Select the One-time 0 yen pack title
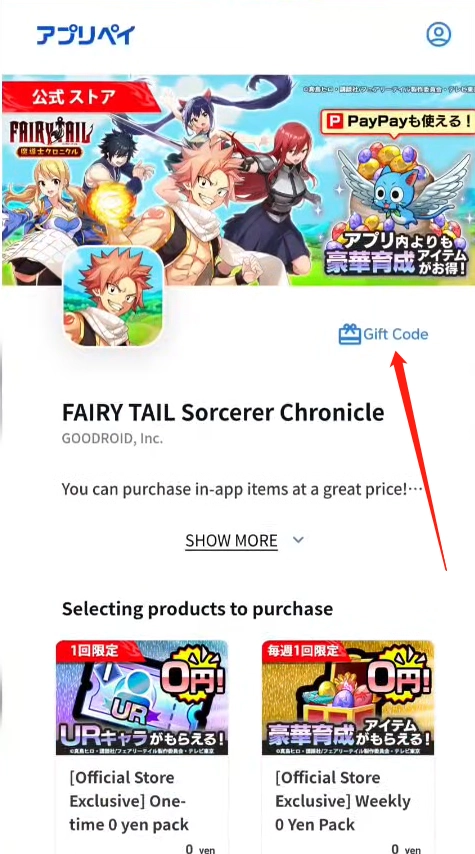Image resolution: width=475 pixels, height=854 pixels. pyautogui.click(x=129, y=801)
